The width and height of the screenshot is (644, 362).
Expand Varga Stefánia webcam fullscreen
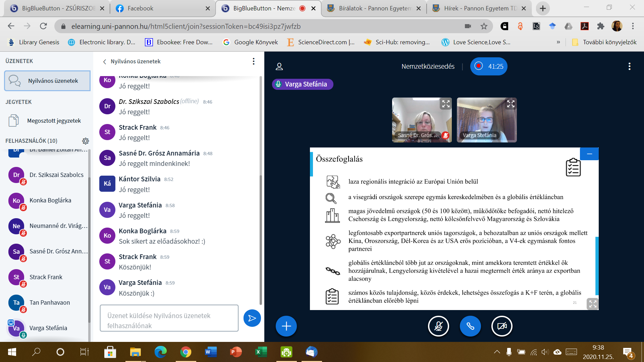click(x=511, y=104)
